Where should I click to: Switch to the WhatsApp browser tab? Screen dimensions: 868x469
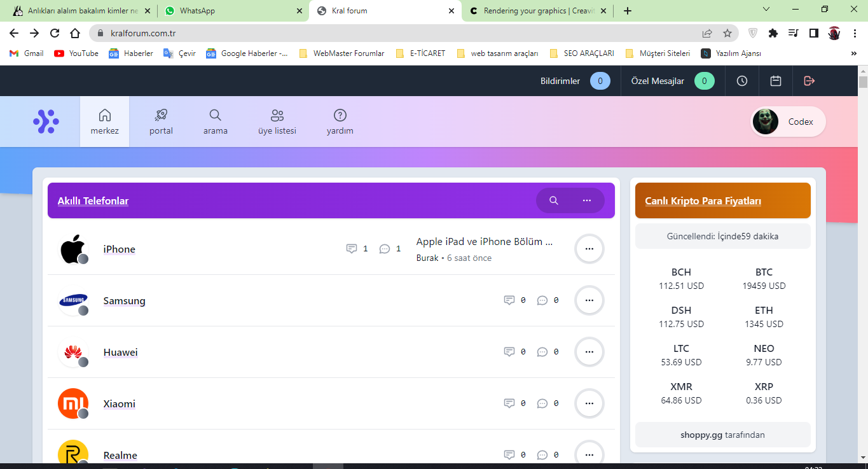pyautogui.click(x=233, y=11)
